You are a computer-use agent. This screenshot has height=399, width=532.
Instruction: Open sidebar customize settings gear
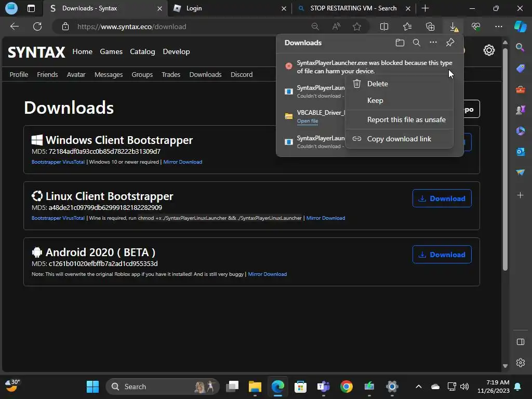[520, 363]
